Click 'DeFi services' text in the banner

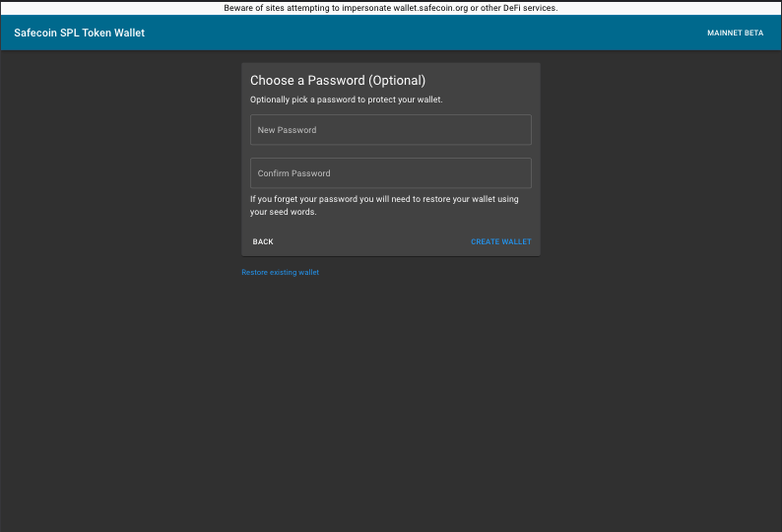tap(530, 8)
